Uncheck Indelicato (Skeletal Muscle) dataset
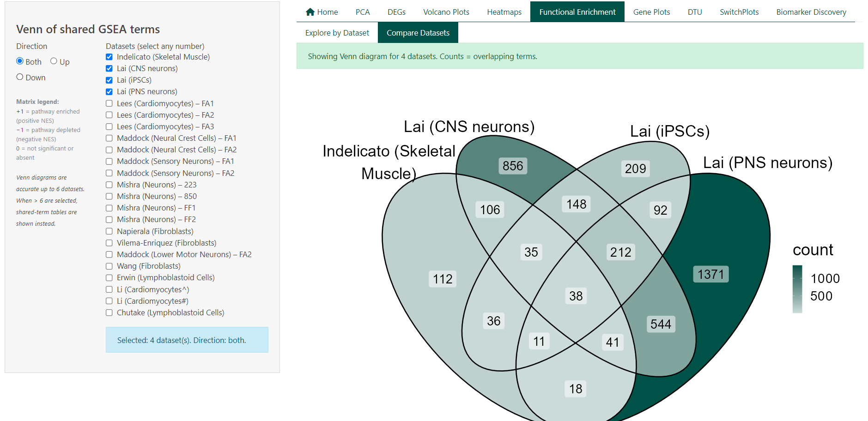Viewport: 868px width, 421px height. point(109,57)
